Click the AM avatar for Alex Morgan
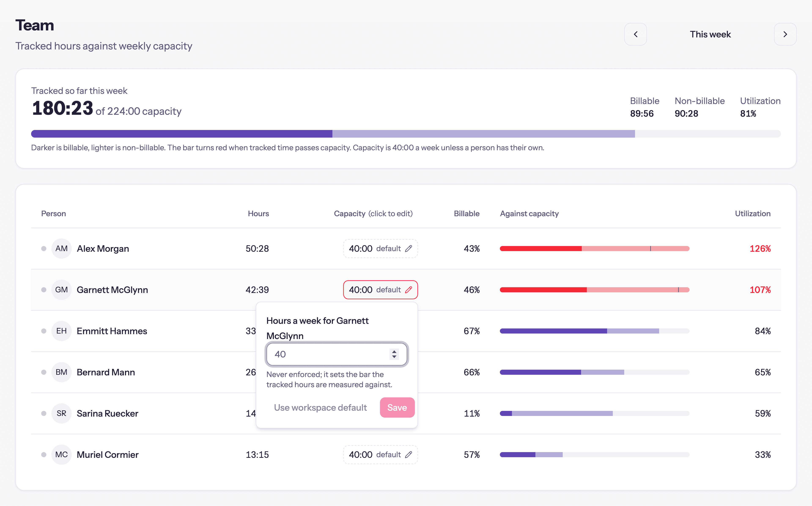 pyautogui.click(x=61, y=249)
